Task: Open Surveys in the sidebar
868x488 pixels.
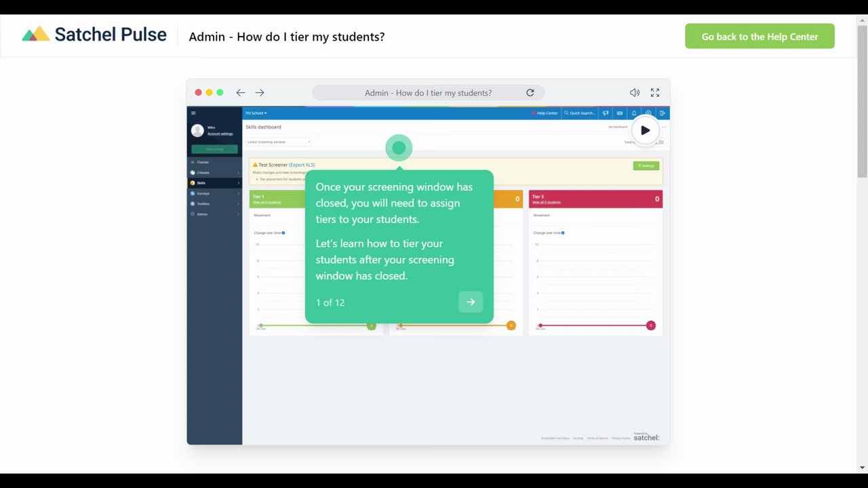Action: [x=214, y=193]
